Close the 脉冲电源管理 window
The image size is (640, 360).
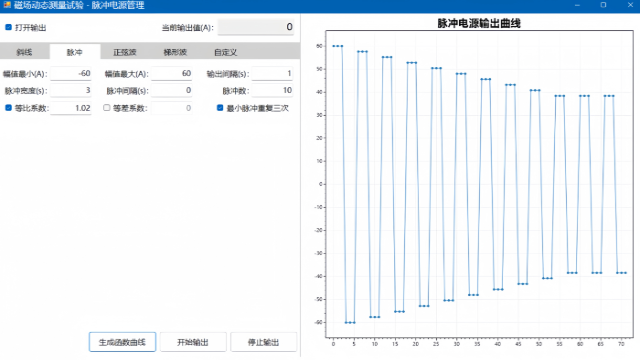pos(630,5)
